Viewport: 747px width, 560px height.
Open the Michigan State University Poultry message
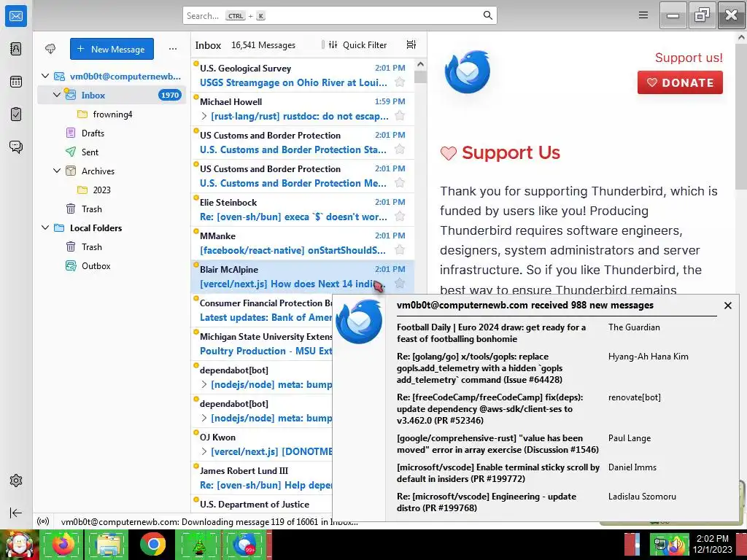(x=262, y=343)
